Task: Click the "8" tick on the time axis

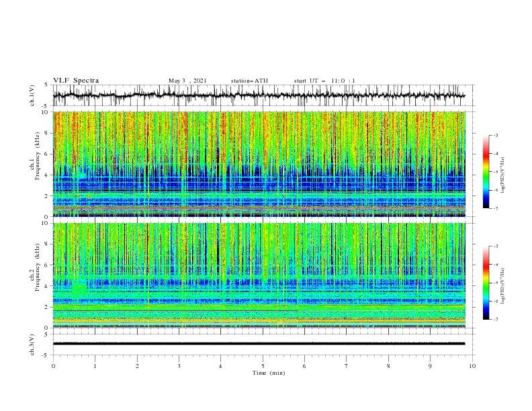Action: click(388, 366)
